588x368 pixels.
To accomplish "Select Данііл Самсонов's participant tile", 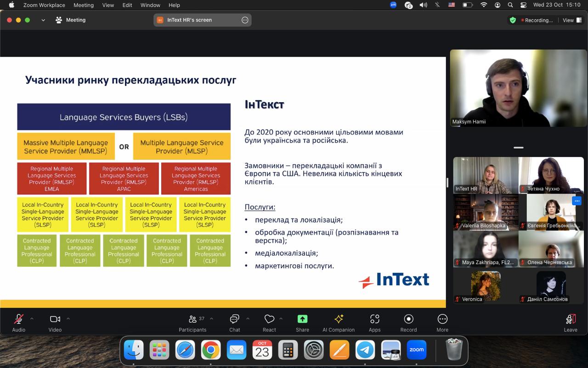I will (x=551, y=286).
